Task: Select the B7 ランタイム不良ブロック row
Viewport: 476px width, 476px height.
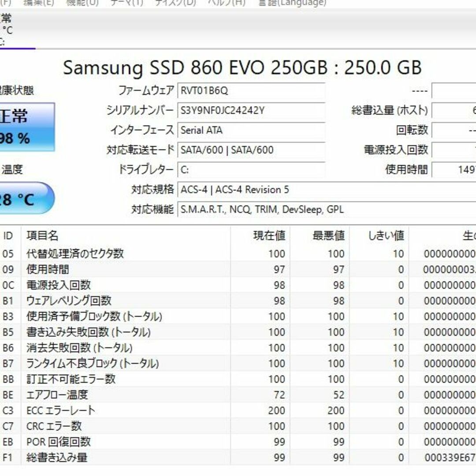Action: point(238,364)
